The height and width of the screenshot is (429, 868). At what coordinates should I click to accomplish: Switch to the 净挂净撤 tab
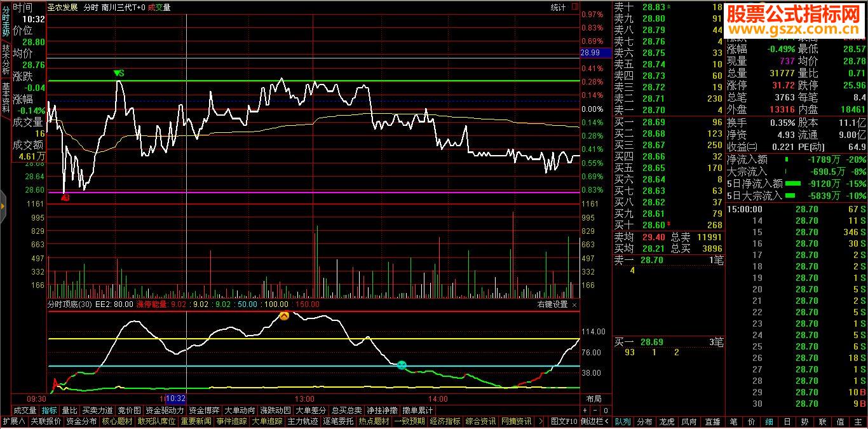383,411
